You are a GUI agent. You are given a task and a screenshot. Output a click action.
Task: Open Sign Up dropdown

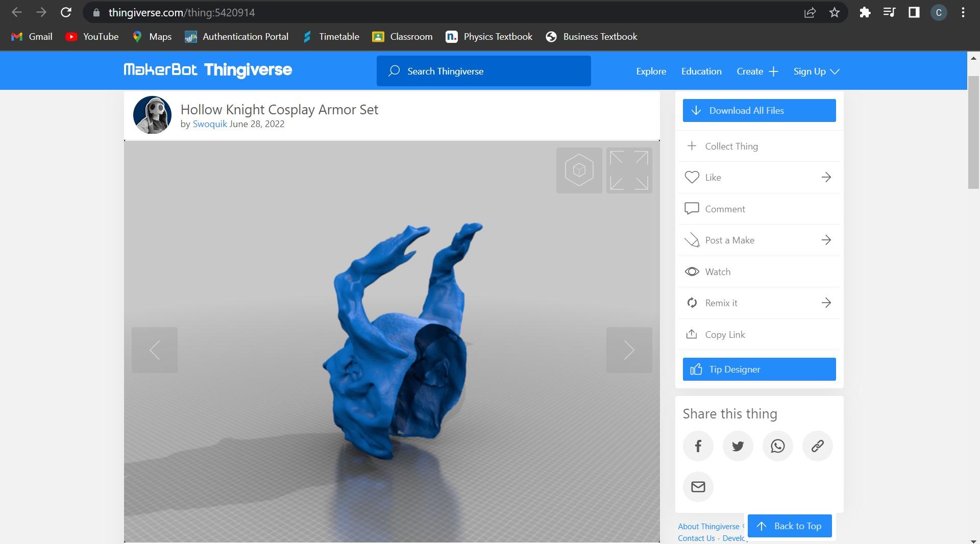(816, 71)
